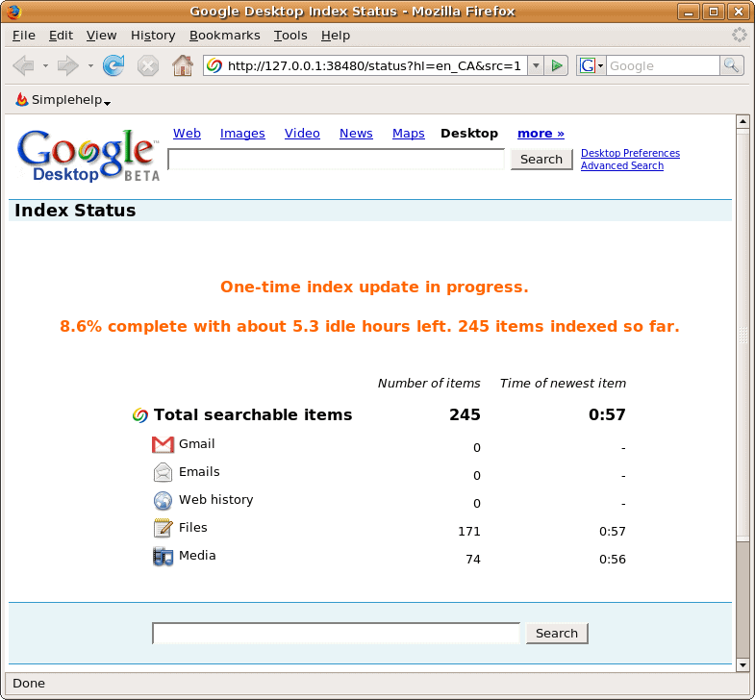Click the Media count 74
The image size is (755, 700).
coord(473,559)
